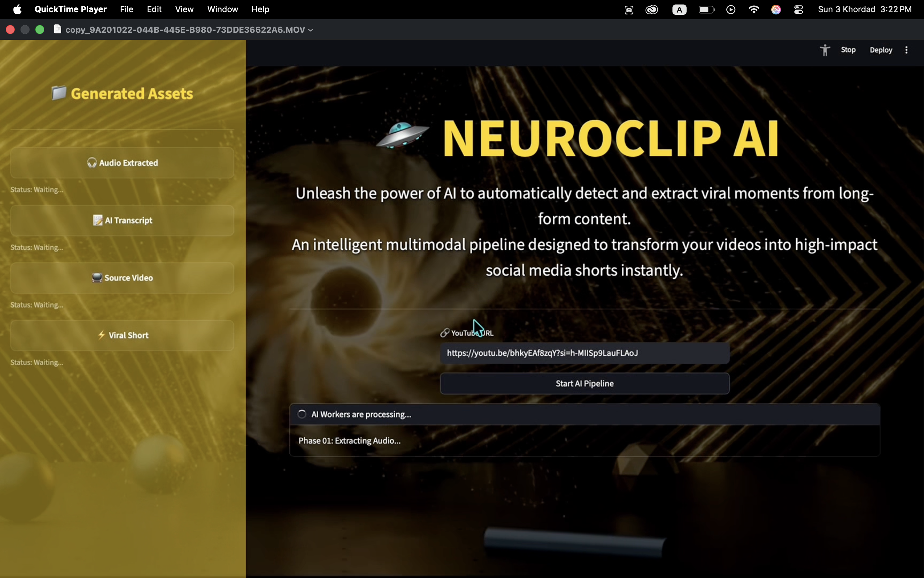Screen dimensions: 924x578
Task: Open the Apple menu
Action: point(17,9)
